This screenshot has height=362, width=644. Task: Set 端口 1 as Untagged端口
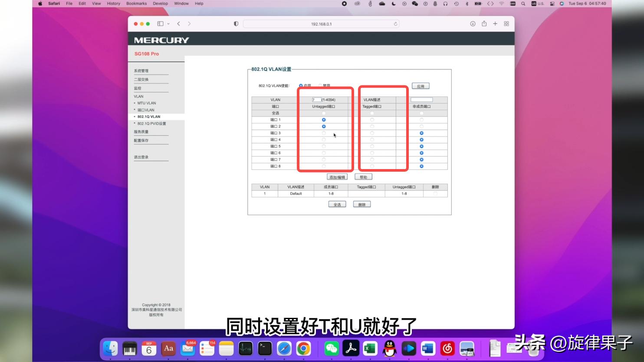click(x=324, y=119)
